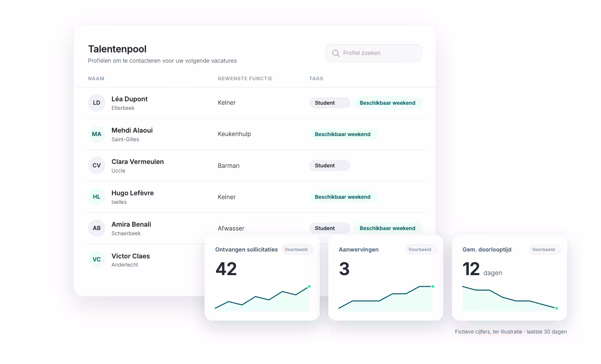Open the CV avatar for Clara Vermeulen
This screenshot has width=601, height=364.
coord(97,166)
